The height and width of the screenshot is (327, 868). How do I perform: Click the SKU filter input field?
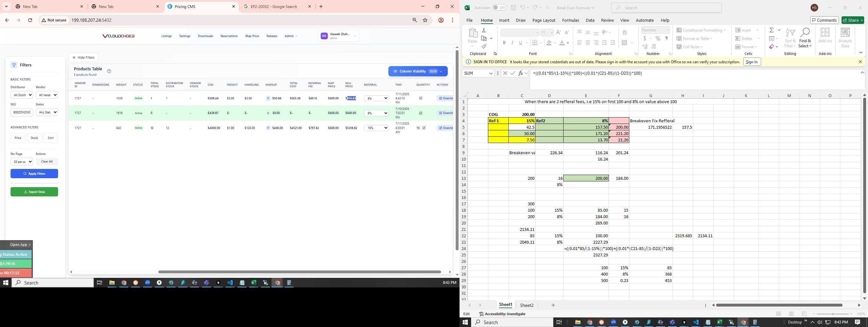[22, 112]
